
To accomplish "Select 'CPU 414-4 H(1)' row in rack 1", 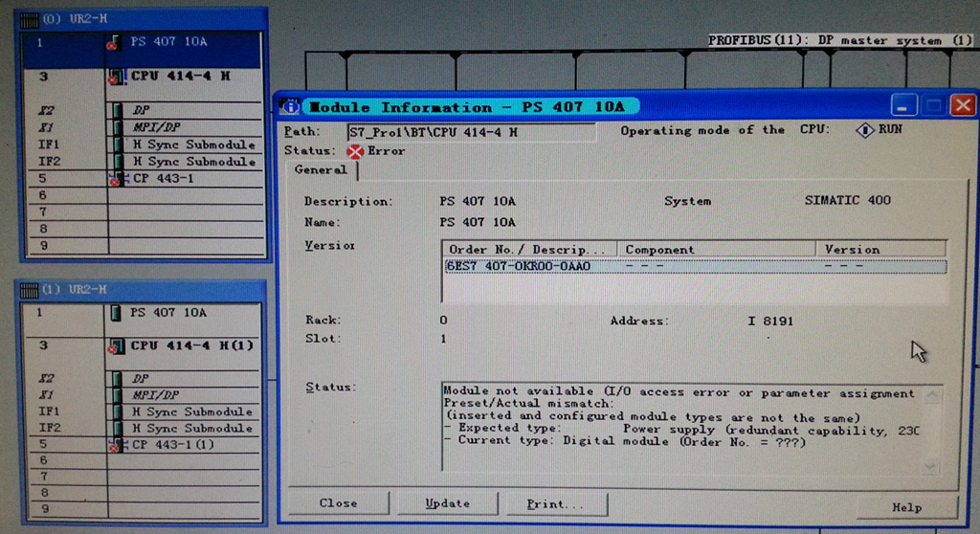I will click(x=143, y=353).
